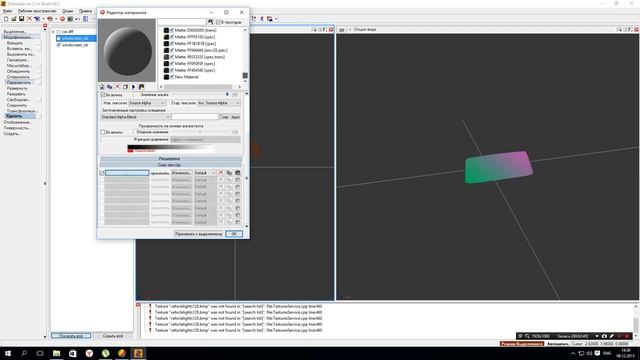Open the Функция сравнения dropdown

click(x=205, y=140)
